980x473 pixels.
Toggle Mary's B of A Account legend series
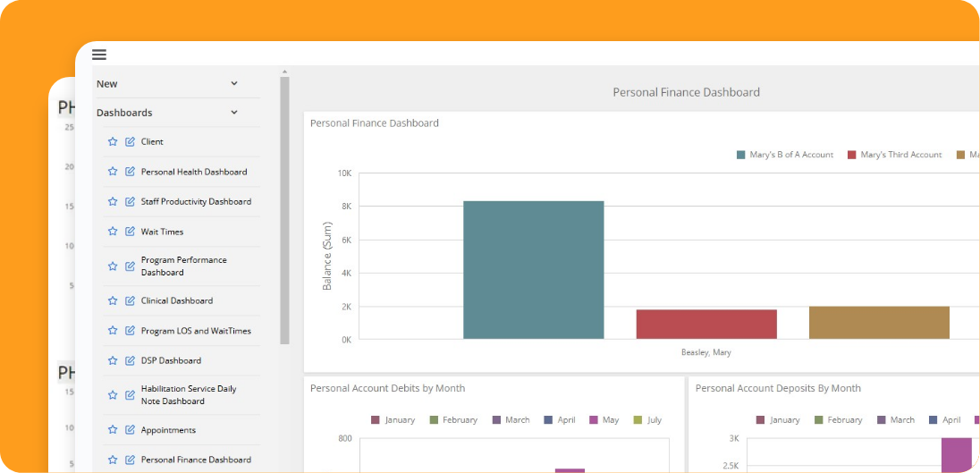pos(785,155)
